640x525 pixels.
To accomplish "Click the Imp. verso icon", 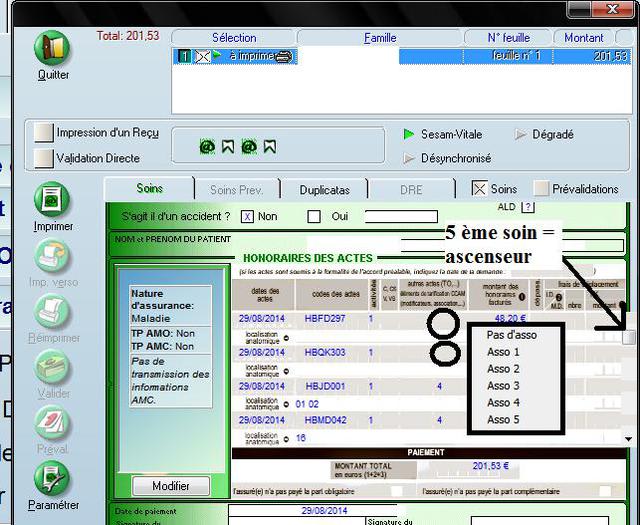I will coord(53,255).
